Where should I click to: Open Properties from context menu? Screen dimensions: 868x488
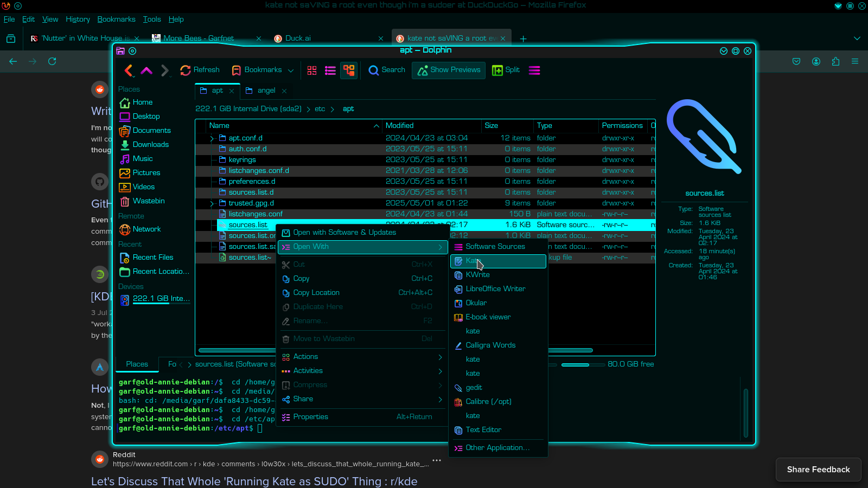coord(363,417)
